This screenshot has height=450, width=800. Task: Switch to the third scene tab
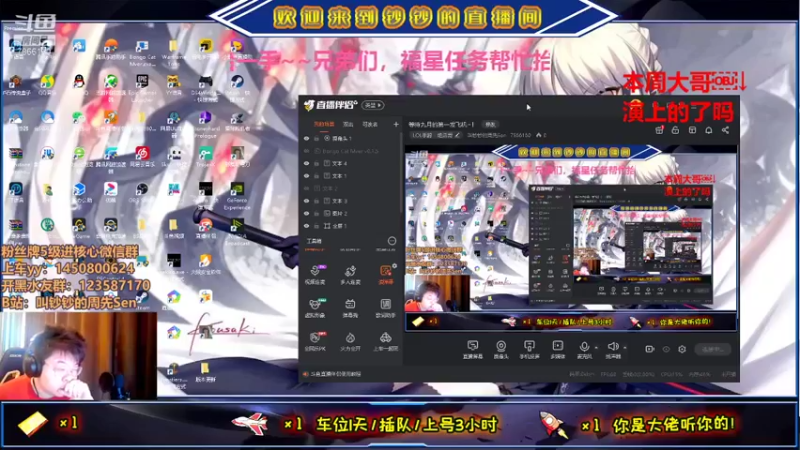click(370, 124)
